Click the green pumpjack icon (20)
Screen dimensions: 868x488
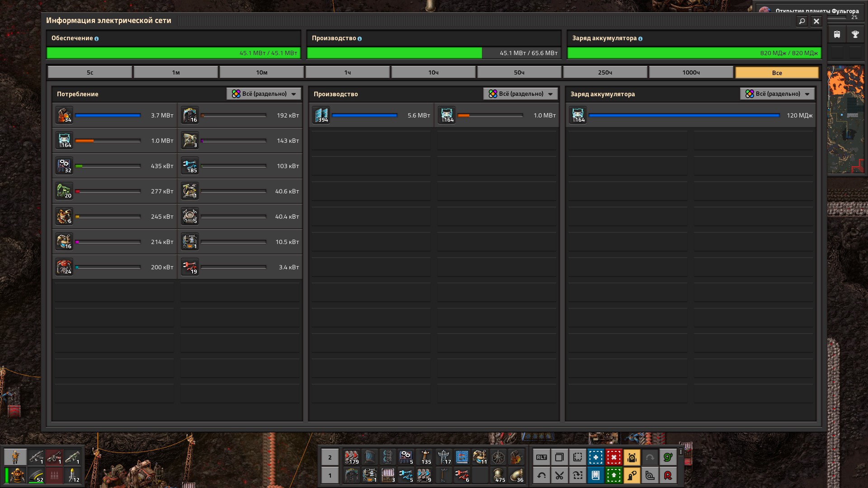coord(64,191)
